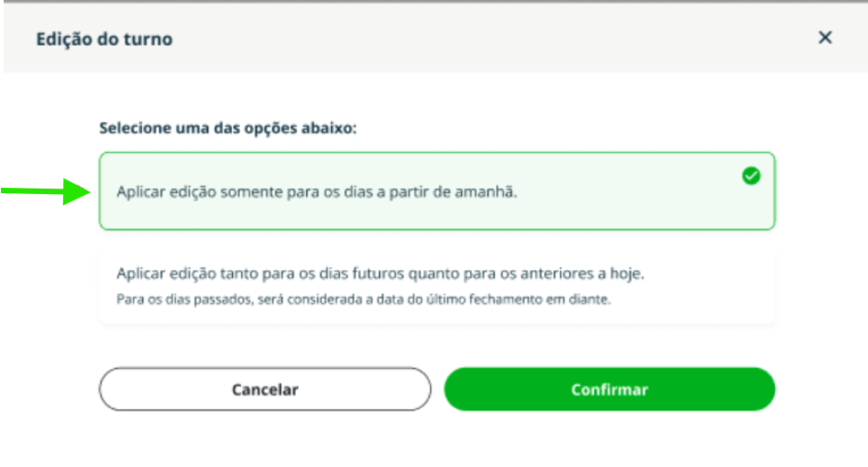Close the Edição do turno dialog
Image resolution: width=868 pixels, height=467 pixels.
825,38
